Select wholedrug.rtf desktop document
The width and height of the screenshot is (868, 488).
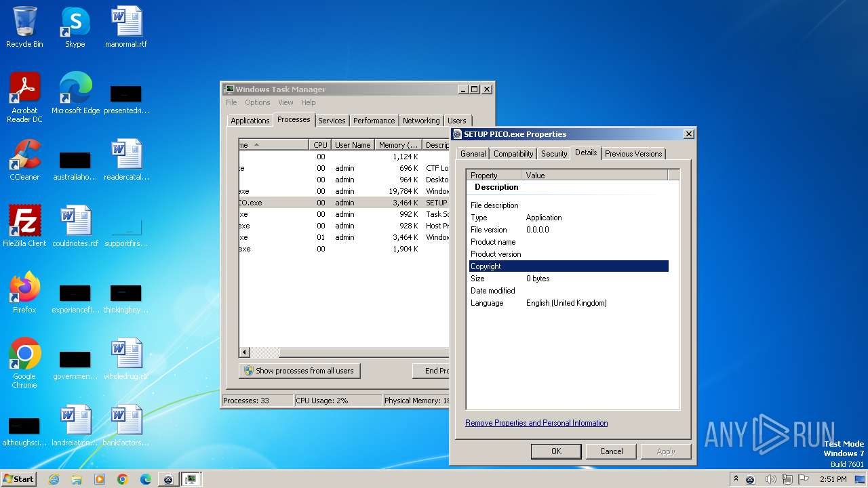126,359
